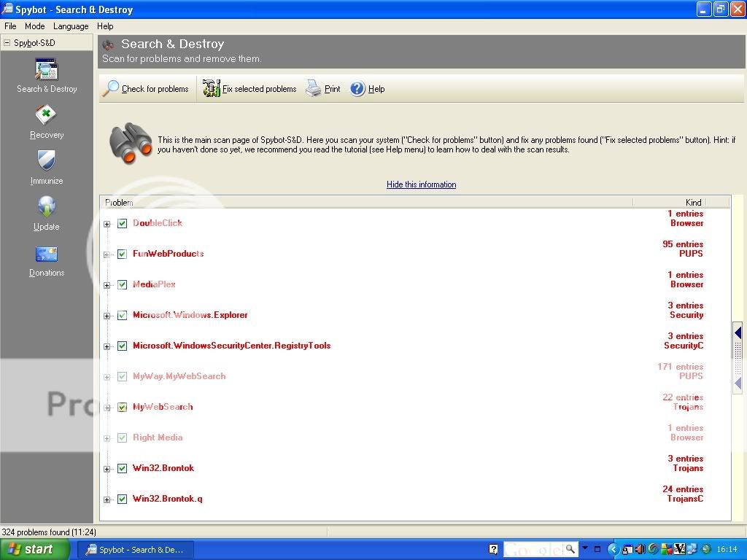Expand the Win32.Brontok.q tree entry

click(107, 499)
